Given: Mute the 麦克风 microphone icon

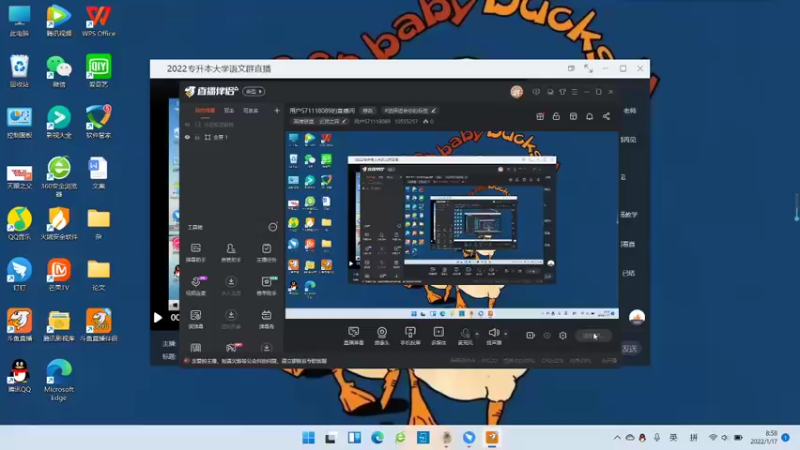Looking at the screenshot, I should point(465,335).
